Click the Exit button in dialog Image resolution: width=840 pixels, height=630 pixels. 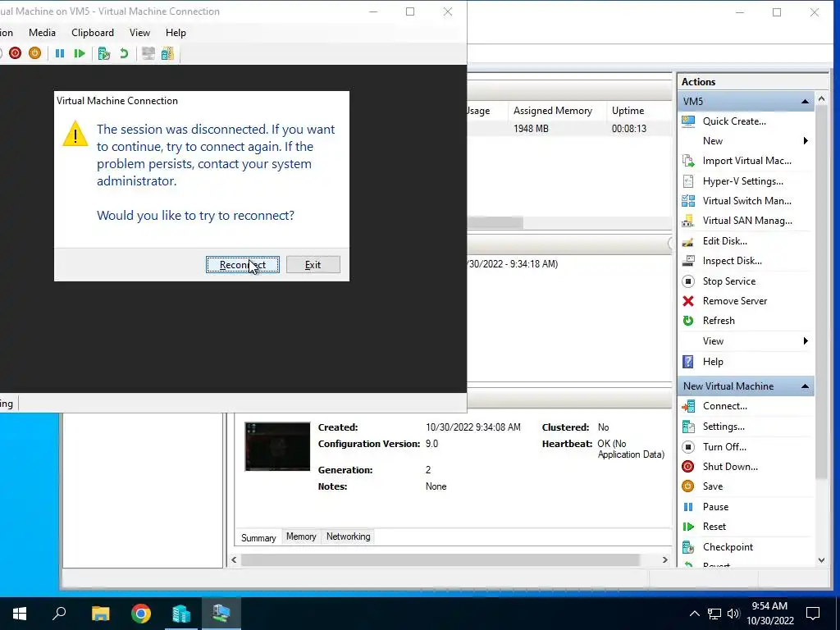coord(313,265)
